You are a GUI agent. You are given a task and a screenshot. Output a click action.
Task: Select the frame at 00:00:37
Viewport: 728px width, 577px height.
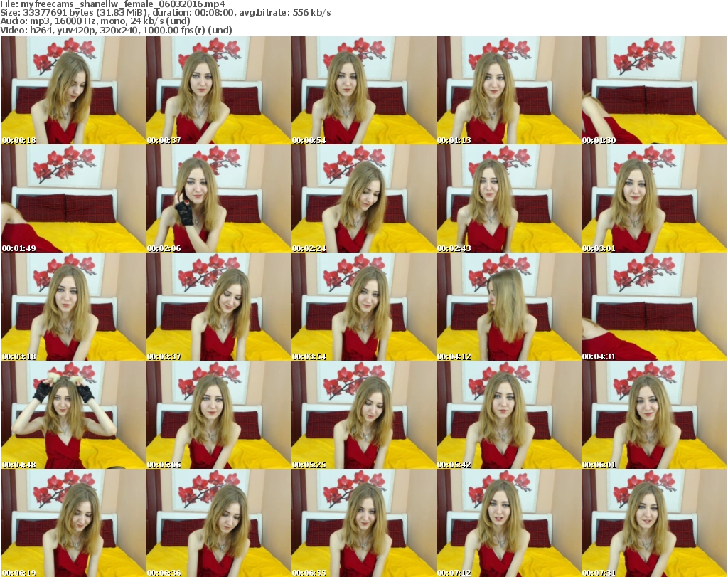tap(218, 90)
